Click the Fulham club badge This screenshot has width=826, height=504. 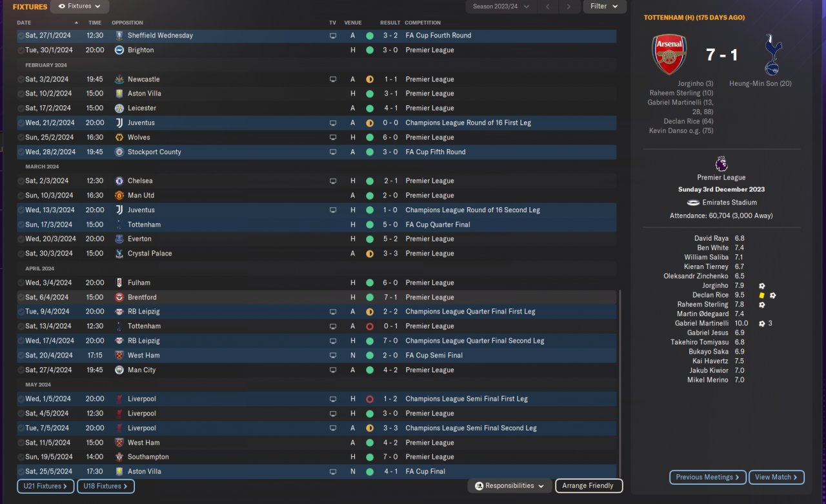(119, 283)
